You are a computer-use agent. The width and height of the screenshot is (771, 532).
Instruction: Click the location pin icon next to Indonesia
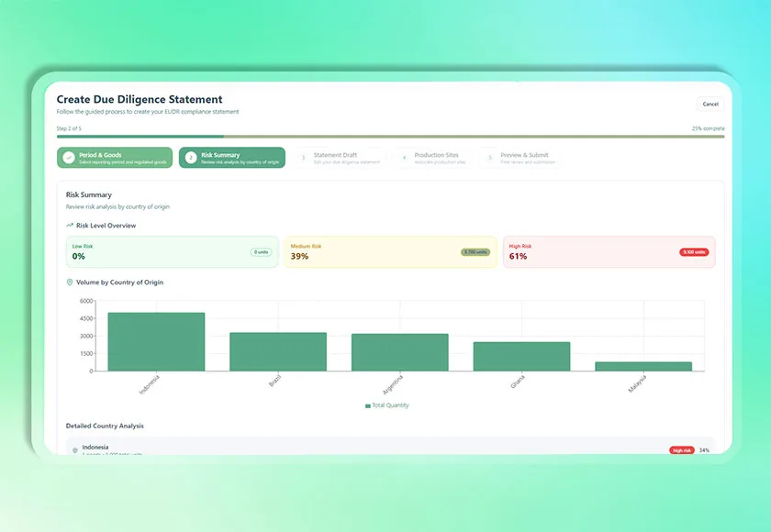click(x=75, y=450)
